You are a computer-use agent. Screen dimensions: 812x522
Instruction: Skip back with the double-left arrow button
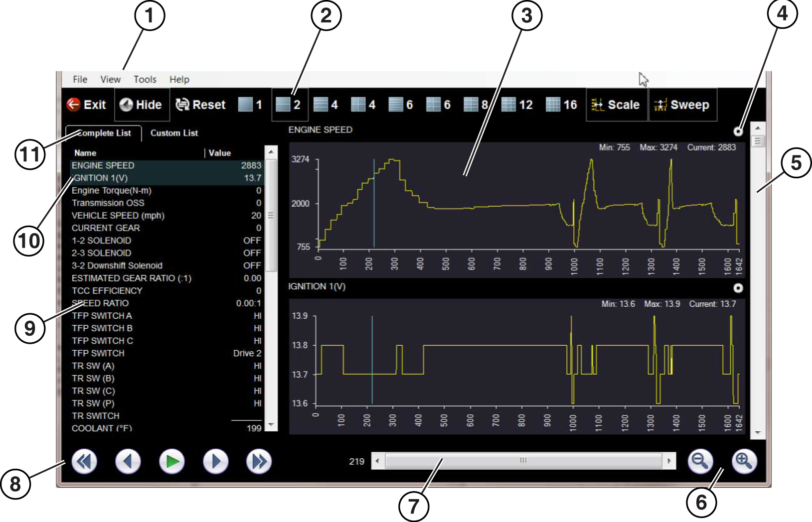[84, 461]
